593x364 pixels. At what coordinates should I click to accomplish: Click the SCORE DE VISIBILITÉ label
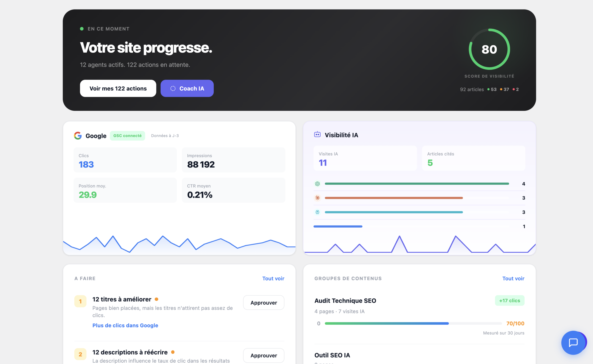coord(489,76)
